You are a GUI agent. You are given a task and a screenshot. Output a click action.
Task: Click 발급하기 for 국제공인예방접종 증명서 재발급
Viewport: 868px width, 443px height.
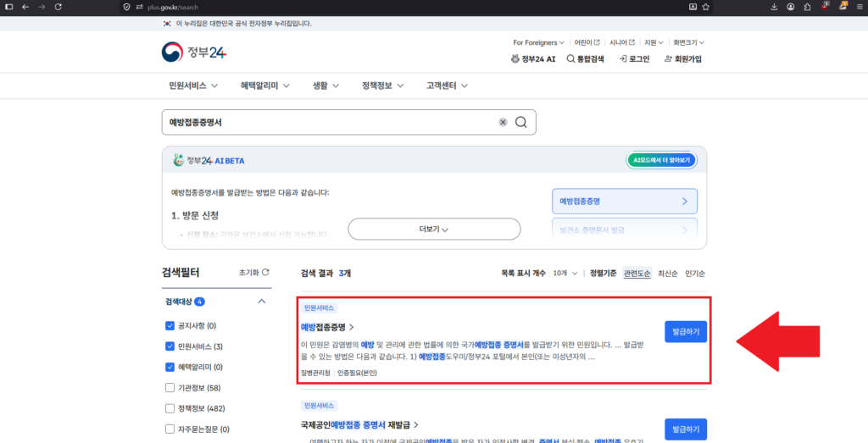tap(686, 429)
